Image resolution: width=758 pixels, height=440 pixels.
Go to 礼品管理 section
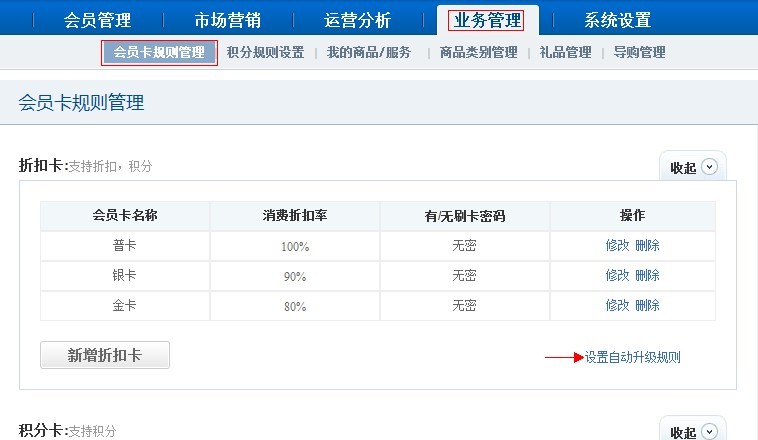point(564,53)
